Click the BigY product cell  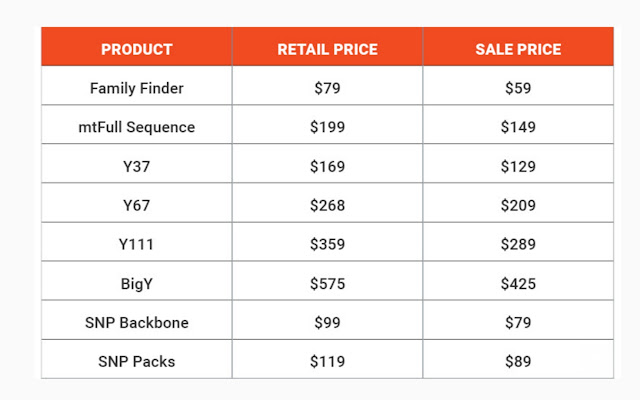point(137,284)
